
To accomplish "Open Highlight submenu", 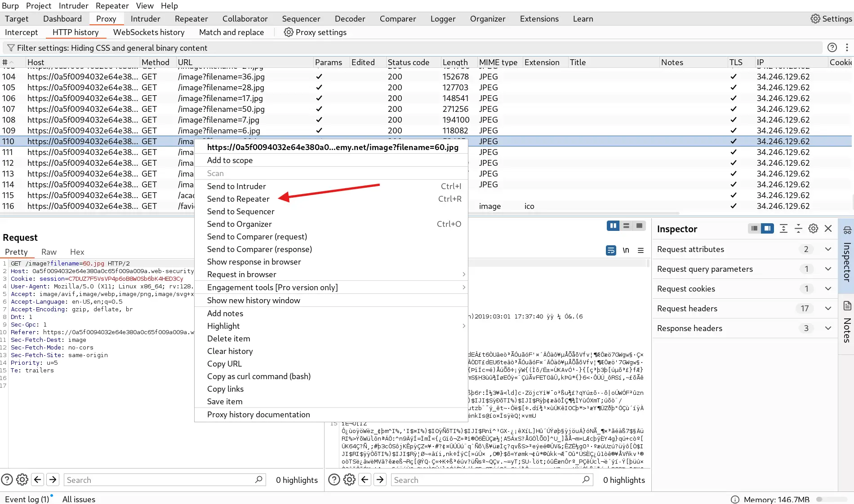I will tap(331, 326).
